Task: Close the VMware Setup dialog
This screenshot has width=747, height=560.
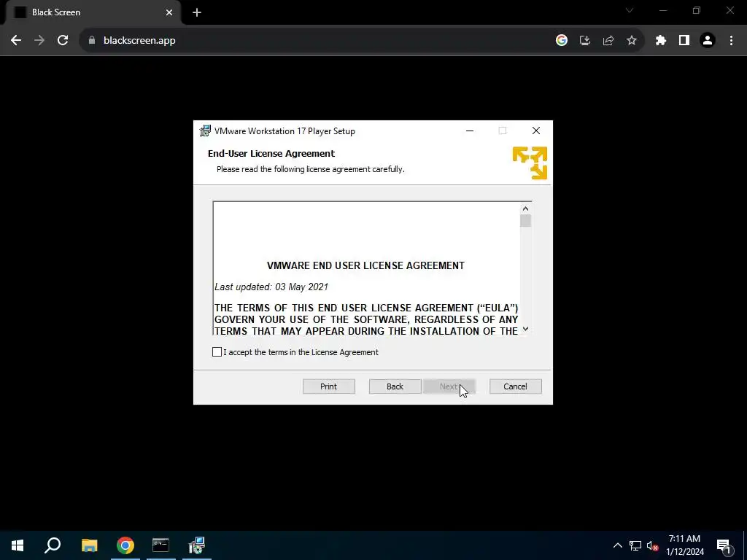Action: click(x=536, y=131)
